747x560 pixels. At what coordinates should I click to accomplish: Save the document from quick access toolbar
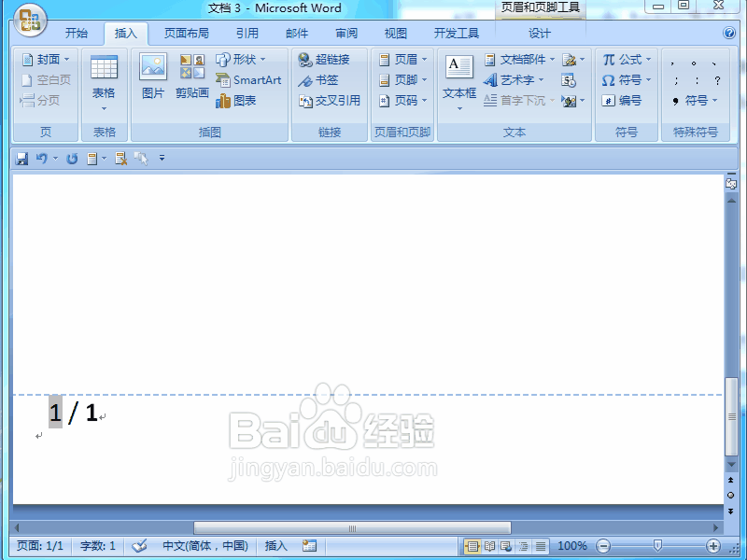(21, 158)
